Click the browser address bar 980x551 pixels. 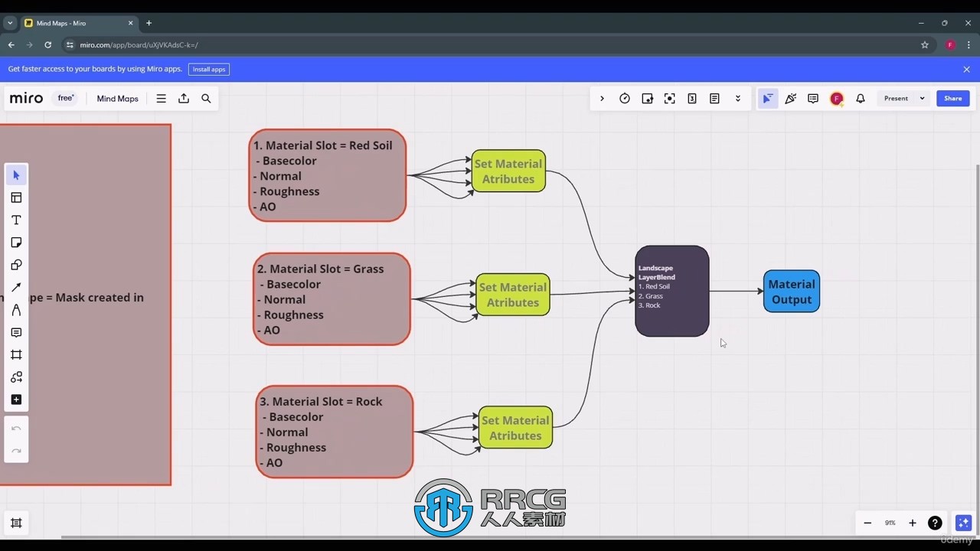coord(498,45)
